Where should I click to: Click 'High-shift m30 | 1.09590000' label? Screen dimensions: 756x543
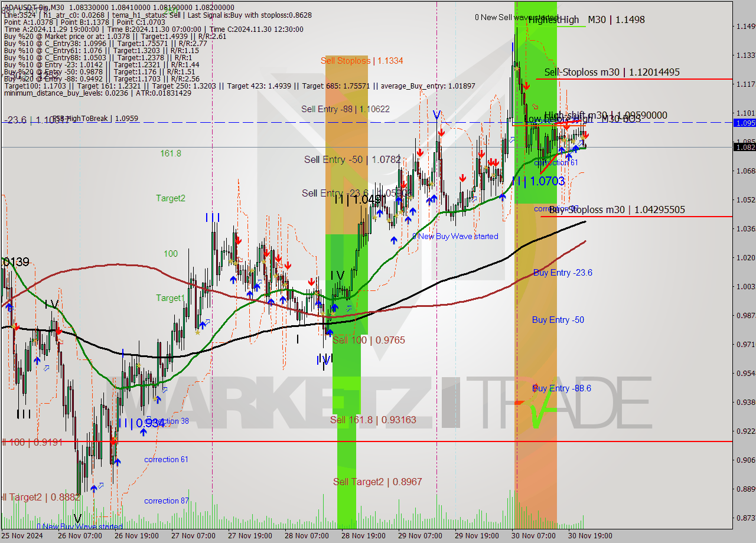pos(605,115)
